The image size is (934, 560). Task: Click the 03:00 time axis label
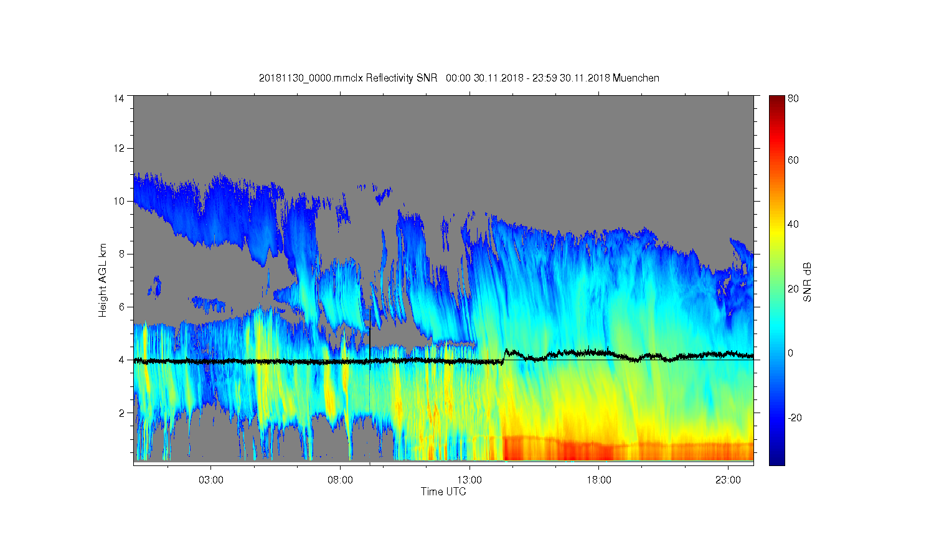pyautogui.click(x=210, y=480)
